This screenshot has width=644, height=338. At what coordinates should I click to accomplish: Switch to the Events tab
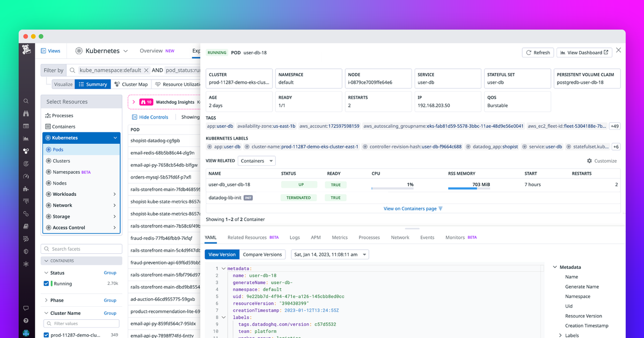point(427,237)
